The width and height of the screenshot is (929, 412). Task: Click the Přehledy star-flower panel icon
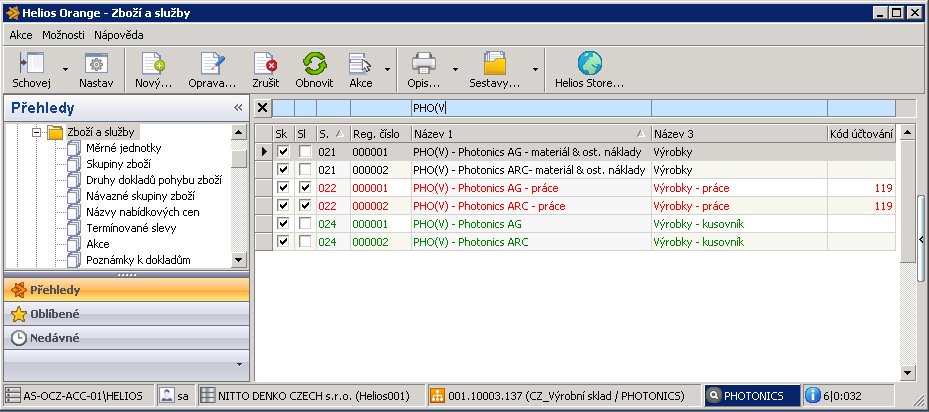(19, 290)
